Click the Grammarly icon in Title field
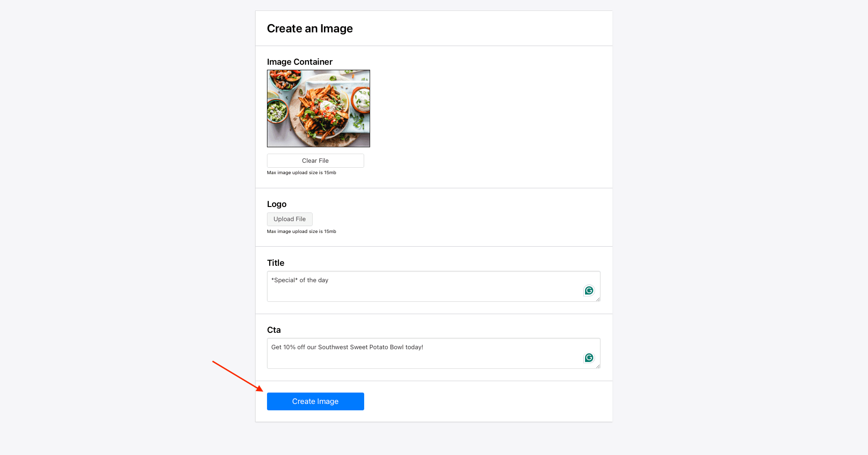 coord(589,290)
